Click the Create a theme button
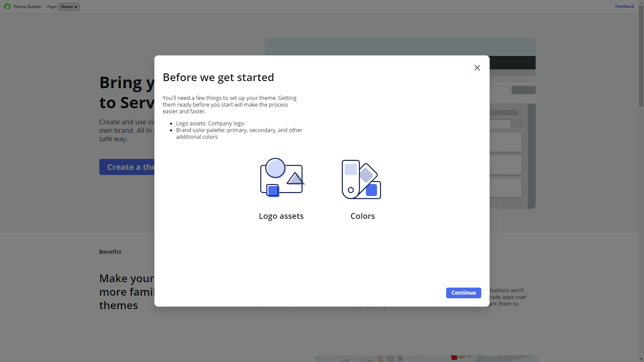644x362 pixels. tap(127, 167)
